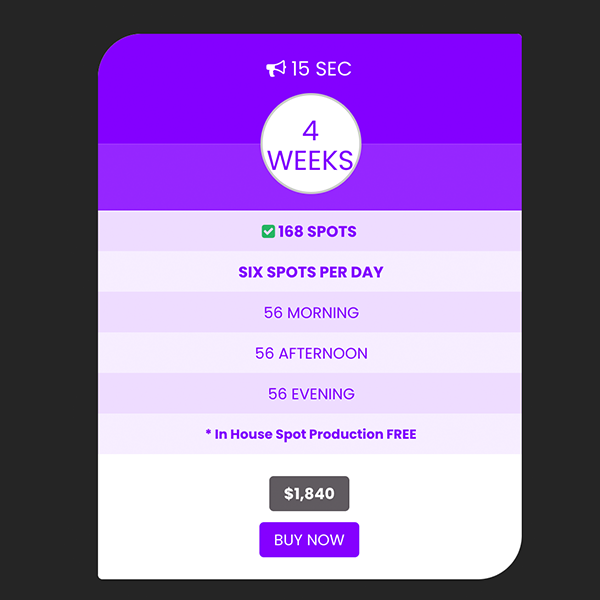Click the green checkmark beside 168 SPOTS
This screenshot has width=600, height=600.
click(268, 232)
